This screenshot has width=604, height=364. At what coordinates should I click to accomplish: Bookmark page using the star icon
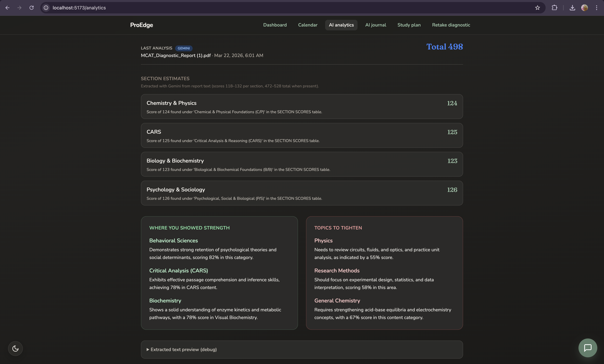pos(537,8)
